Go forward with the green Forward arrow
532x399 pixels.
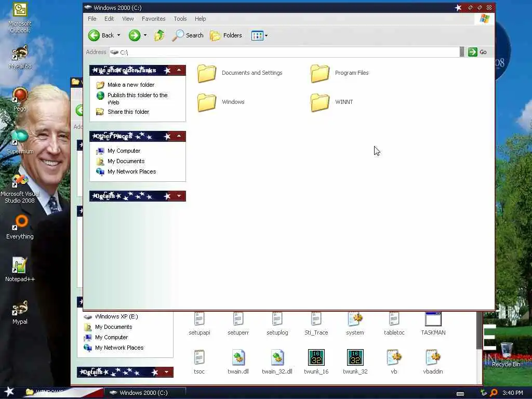135,35
